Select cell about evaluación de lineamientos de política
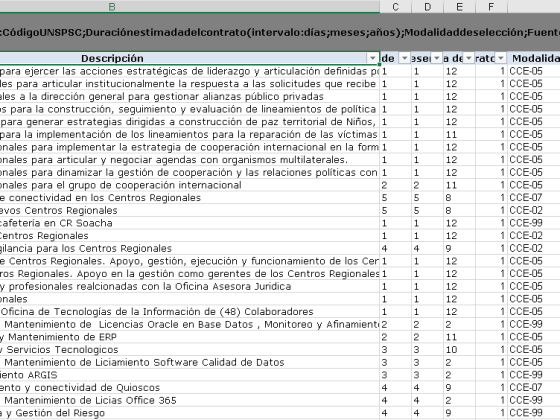The image size is (560, 420). click(190, 109)
